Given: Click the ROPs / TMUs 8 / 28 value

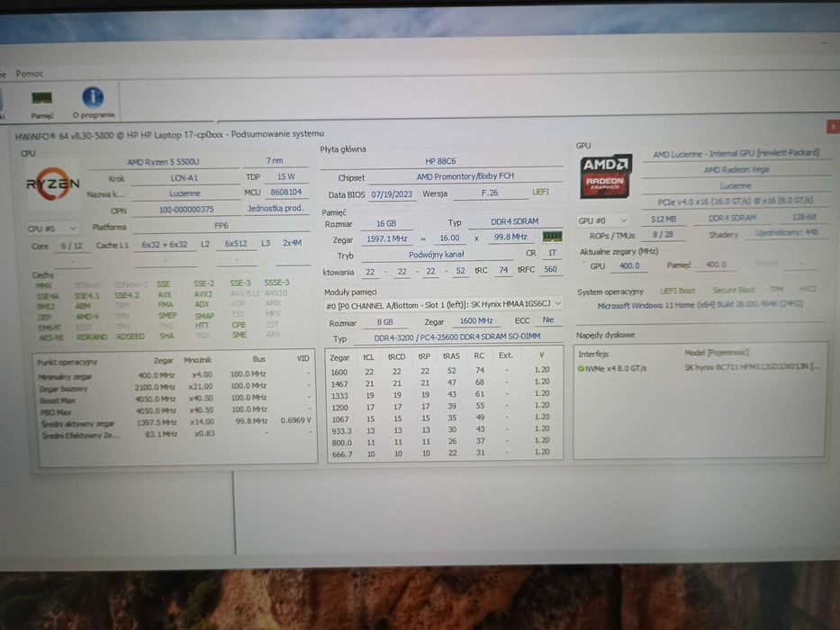Looking at the screenshot, I should click(x=664, y=235).
